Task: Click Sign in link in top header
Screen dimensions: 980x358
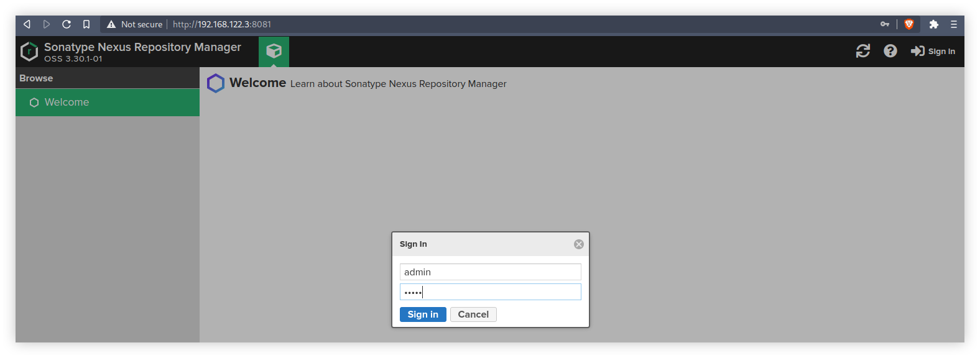Action: click(933, 51)
